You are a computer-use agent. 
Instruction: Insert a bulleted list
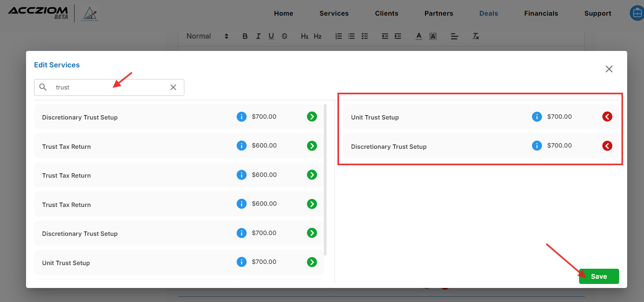pos(351,36)
